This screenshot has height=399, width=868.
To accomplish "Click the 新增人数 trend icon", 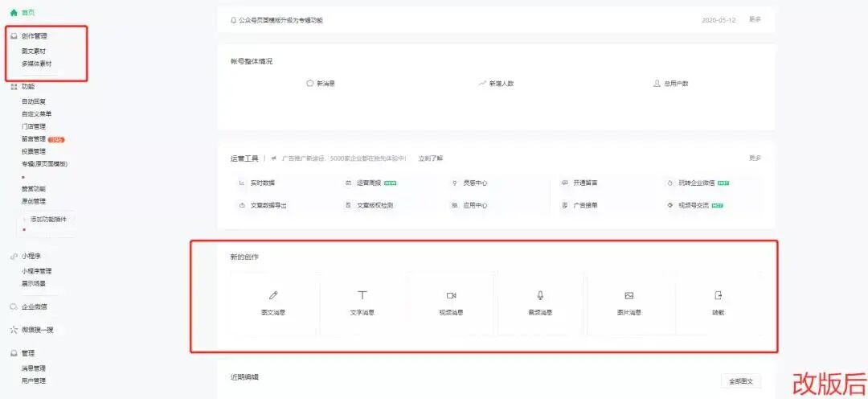I will tap(482, 83).
